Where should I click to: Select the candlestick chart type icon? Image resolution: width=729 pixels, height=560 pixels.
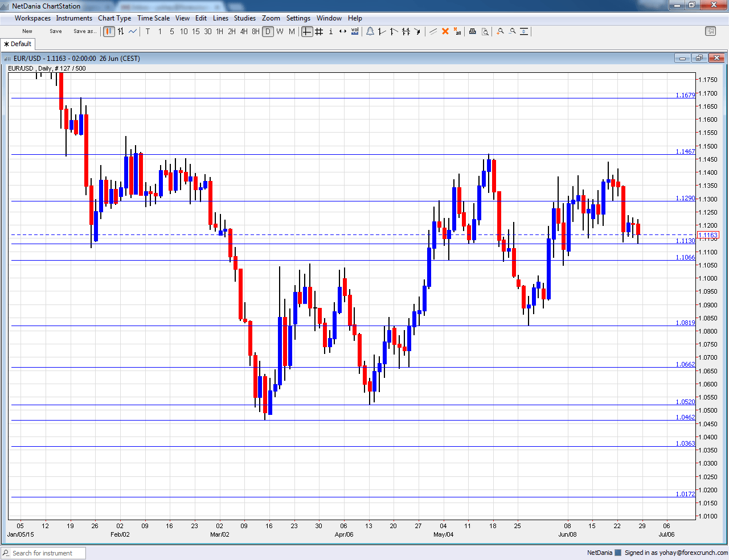tap(109, 31)
